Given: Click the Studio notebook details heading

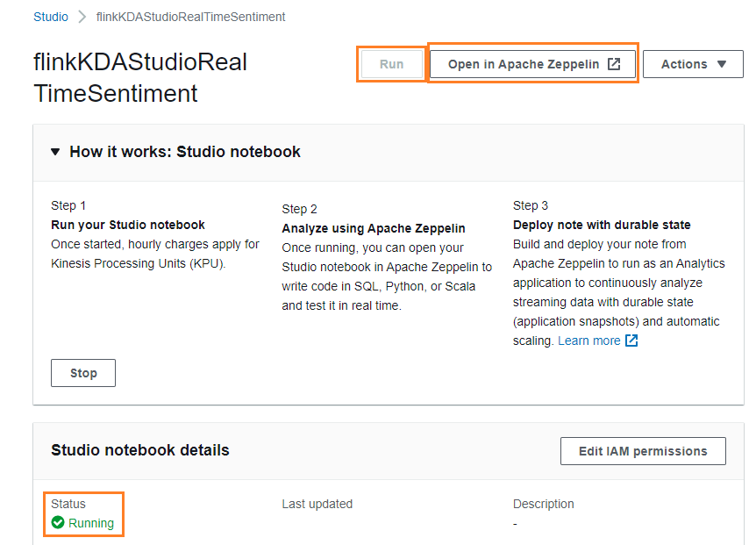Looking at the screenshot, I should pyautogui.click(x=140, y=450).
